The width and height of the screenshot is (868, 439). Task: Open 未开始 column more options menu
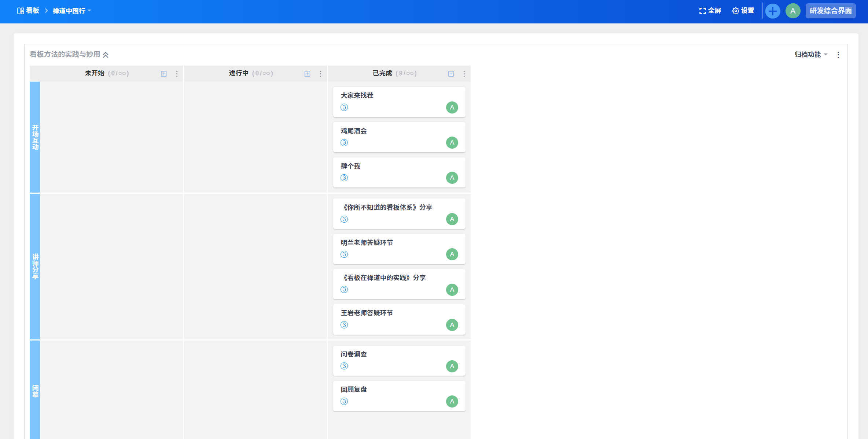(x=177, y=74)
